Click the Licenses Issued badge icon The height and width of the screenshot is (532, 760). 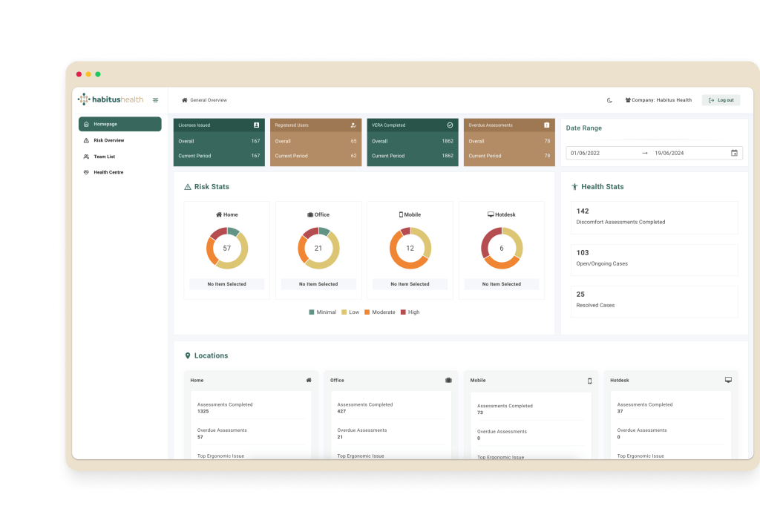tap(256, 125)
